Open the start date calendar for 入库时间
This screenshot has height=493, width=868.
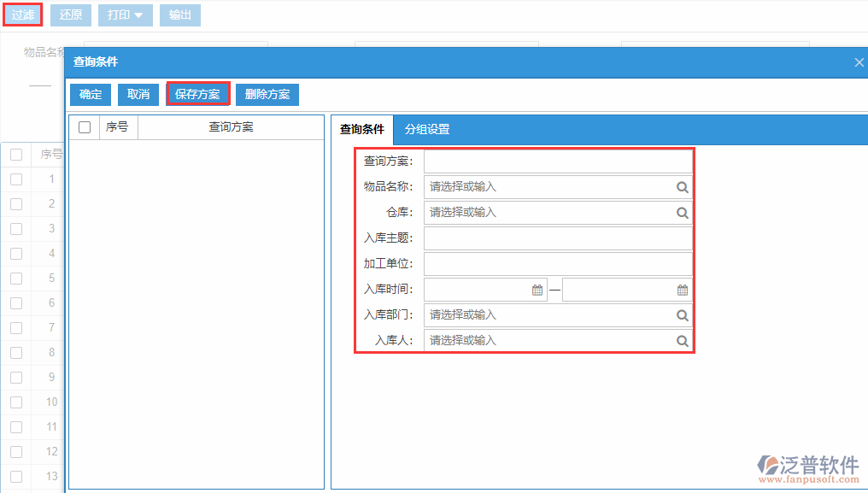pos(537,289)
